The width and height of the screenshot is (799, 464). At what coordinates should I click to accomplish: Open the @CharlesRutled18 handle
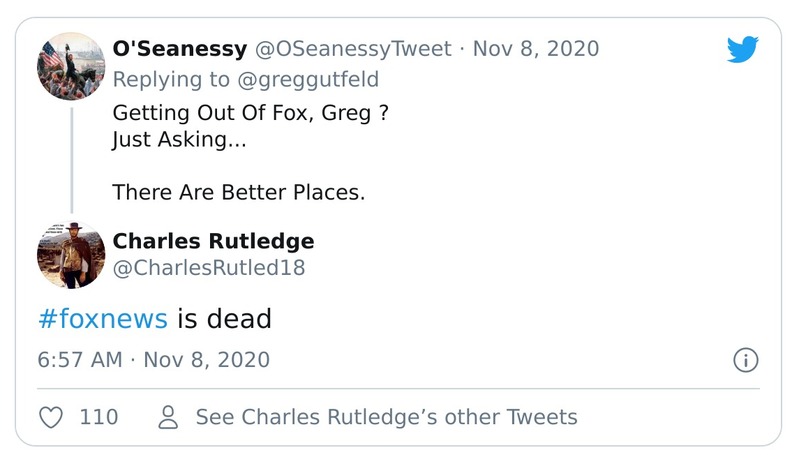209,268
